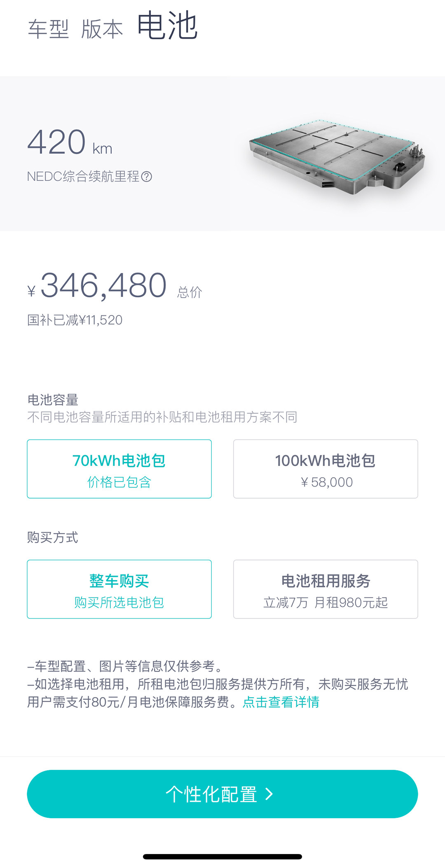Tap the 电池容量 section heading
The image size is (445, 868).
click(53, 400)
